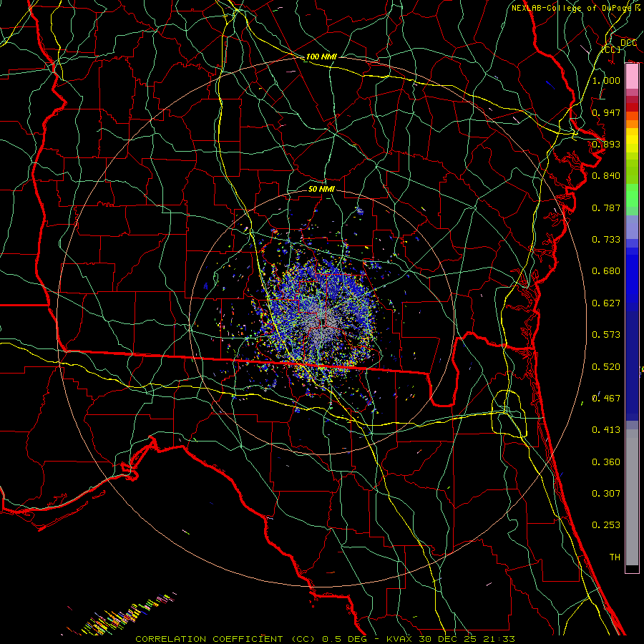The height and width of the screenshot is (644, 644).
Task: Click the [CC] units label
Action: (x=611, y=49)
